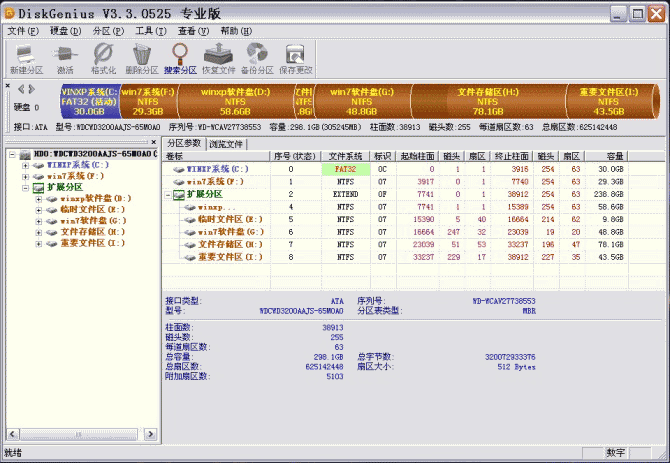Screen dimensions: 670x463
Task: Close the disk map bar with its x
Action: pos(8,85)
